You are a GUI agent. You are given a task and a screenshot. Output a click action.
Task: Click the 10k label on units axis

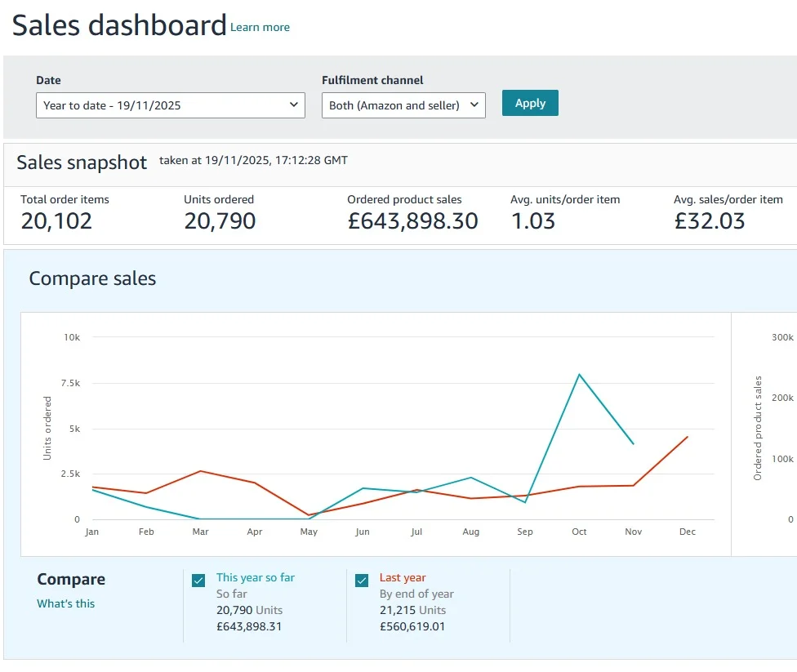pos(72,337)
